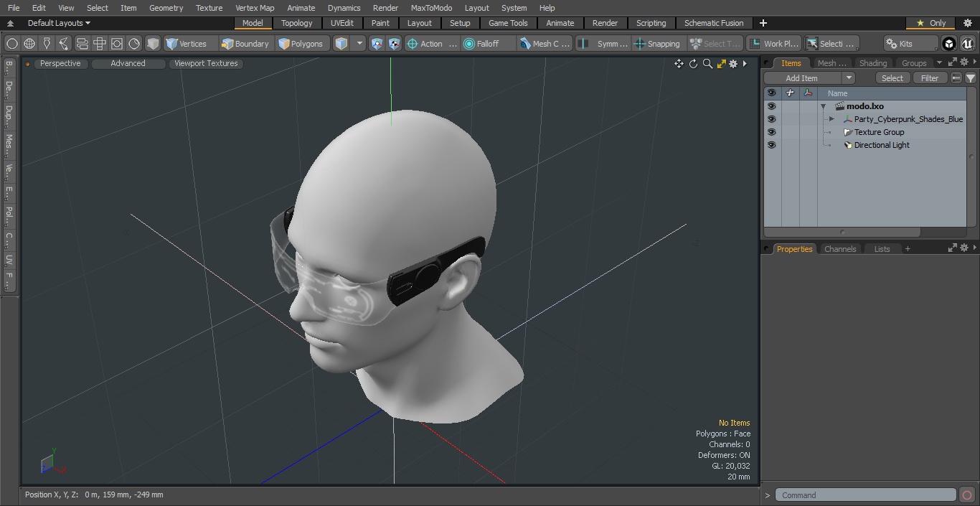The width and height of the screenshot is (980, 506).
Task: Click the globe mesh tool icon
Action: pos(29,44)
